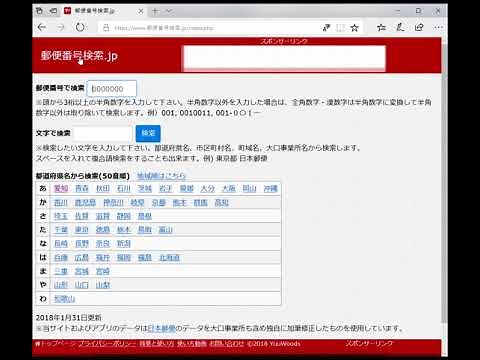The height and width of the screenshot is (360, 480).
Task: Open the 広島 prefecture link
Action: pyautogui.click(x=82, y=258)
